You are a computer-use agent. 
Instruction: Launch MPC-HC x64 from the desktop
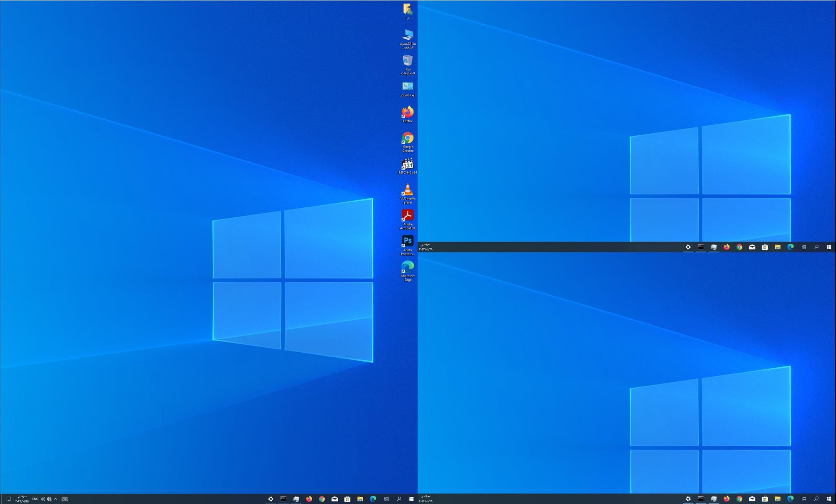coord(407,165)
